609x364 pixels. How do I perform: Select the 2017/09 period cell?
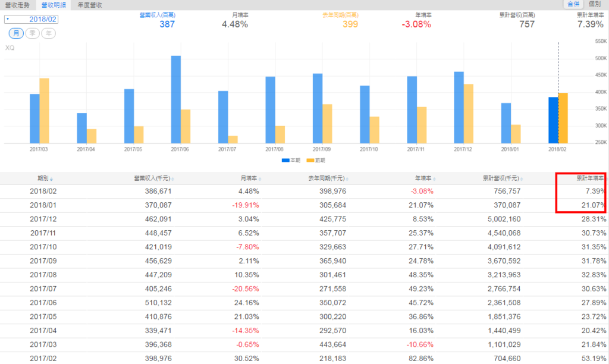click(x=43, y=261)
